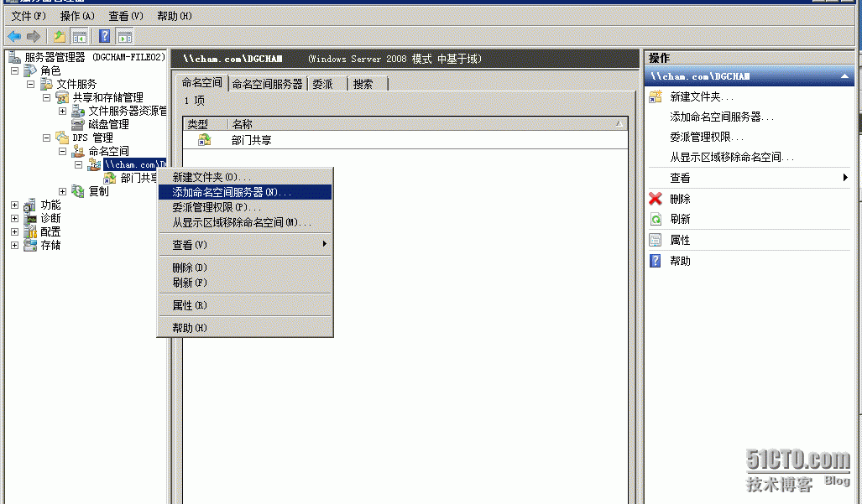Open the 文件(F) menu
862x504 pixels.
(x=29, y=16)
